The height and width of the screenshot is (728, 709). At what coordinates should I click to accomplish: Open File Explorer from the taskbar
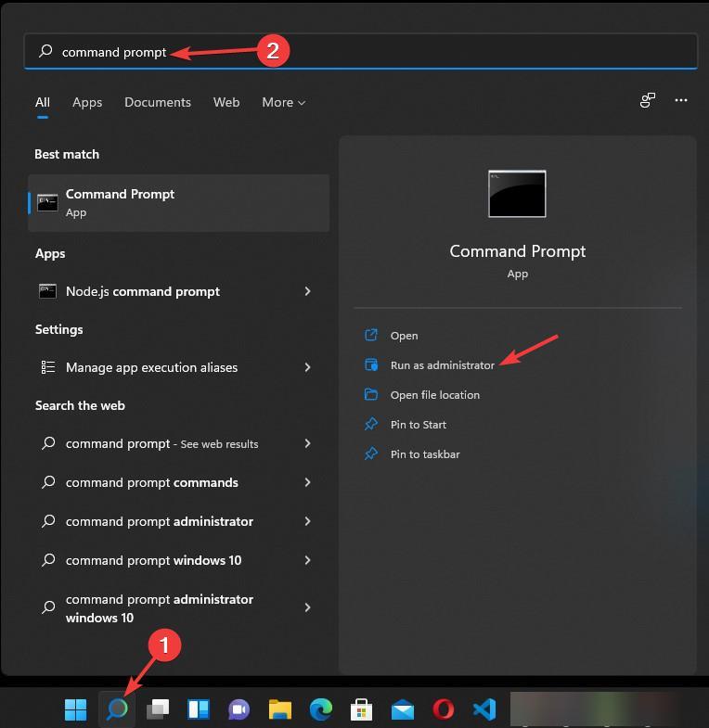click(279, 709)
